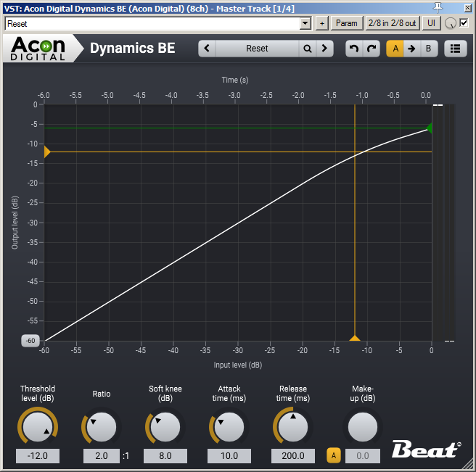The width and height of the screenshot is (476, 472).
Task: Click the window resize grip corner
Action: coord(469,465)
